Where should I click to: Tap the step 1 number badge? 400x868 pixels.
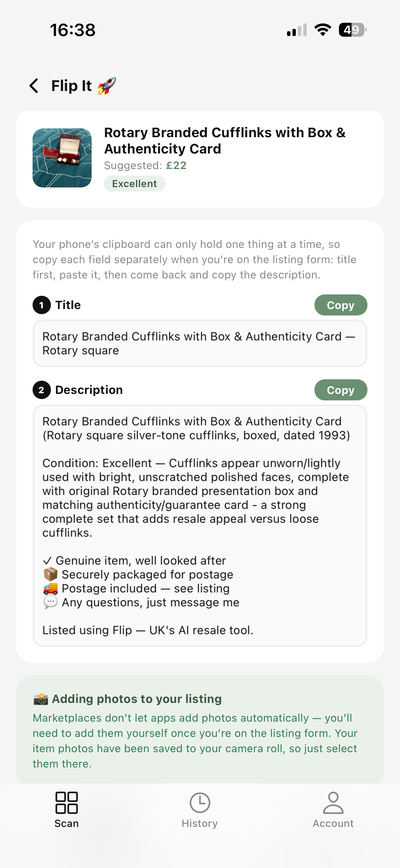[41, 305]
